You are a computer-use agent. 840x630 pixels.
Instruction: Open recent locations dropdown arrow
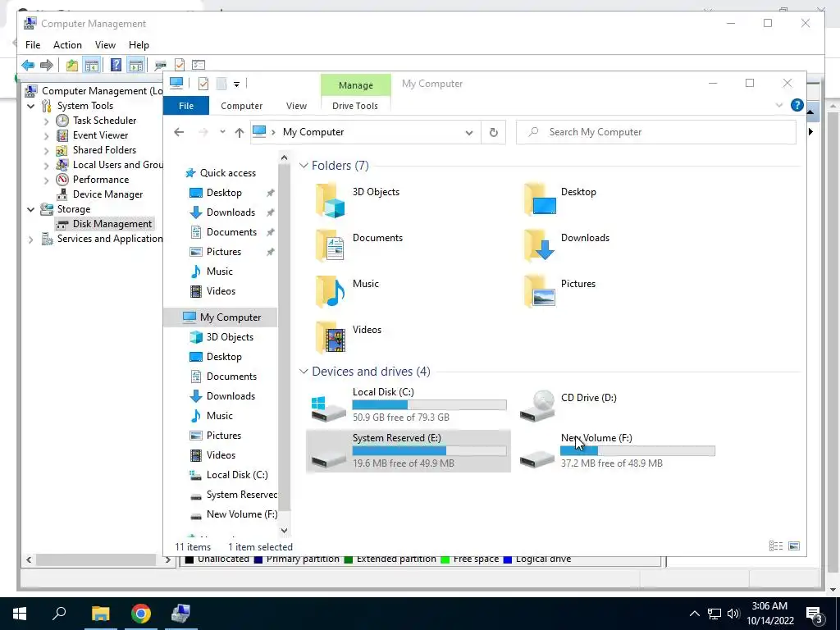pyautogui.click(x=222, y=132)
